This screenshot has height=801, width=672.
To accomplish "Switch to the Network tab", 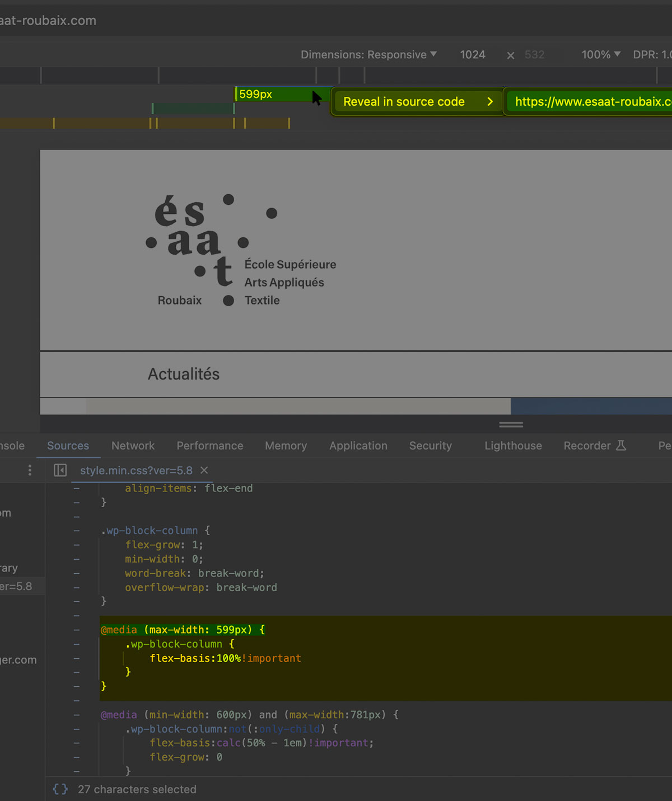I will click(133, 446).
